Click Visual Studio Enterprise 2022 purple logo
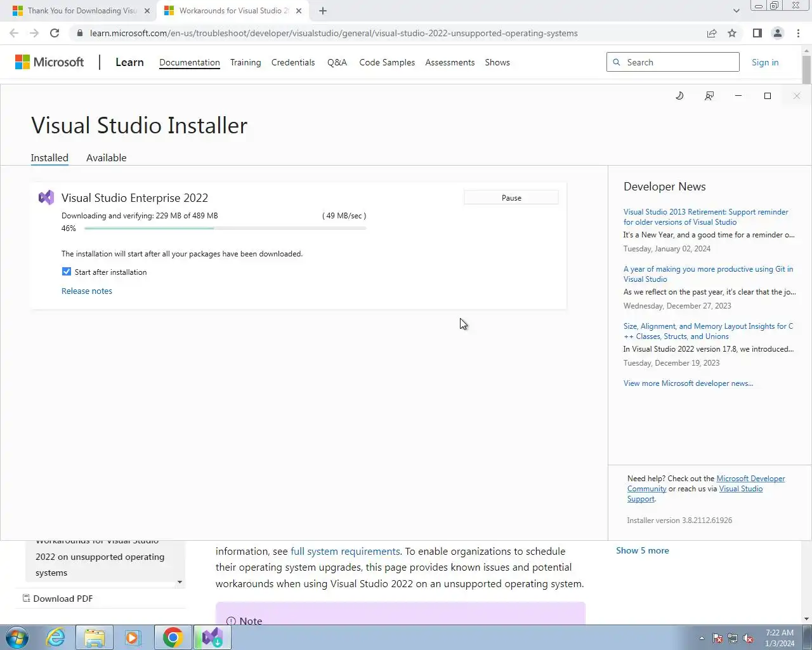This screenshot has width=812, height=650. click(46, 197)
